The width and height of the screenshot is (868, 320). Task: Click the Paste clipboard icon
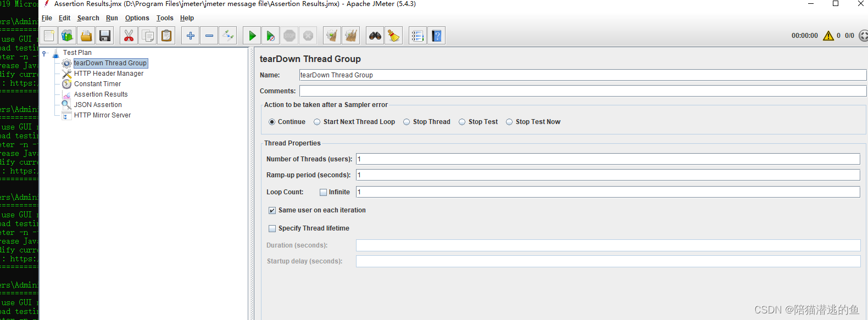point(166,36)
